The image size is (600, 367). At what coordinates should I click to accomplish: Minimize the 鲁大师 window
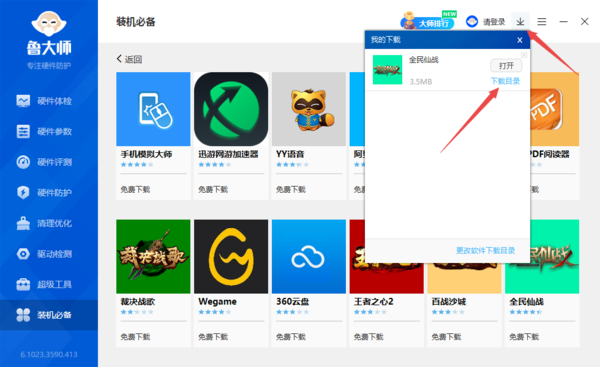tap(563, 21)
